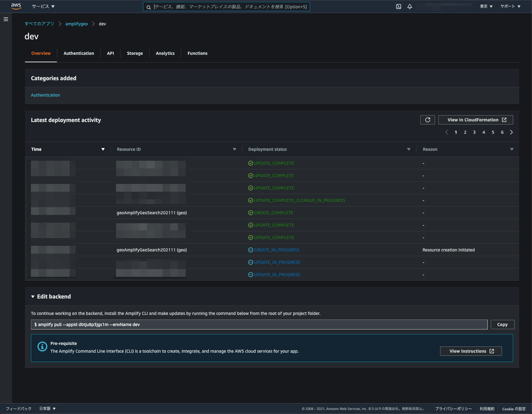Open the 東京 region dropdown
Viewport: 532px width, 414px height.
pyautogui.click(x=486, y=6)
